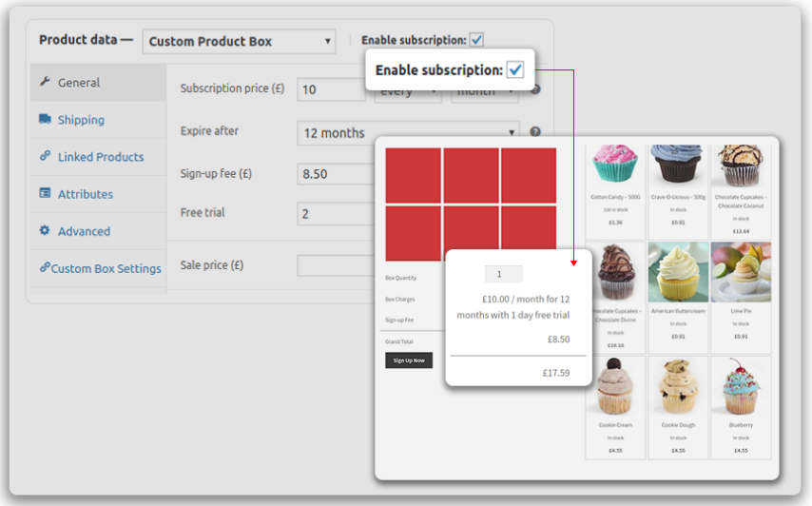Screen dimensions: 812x506
Task: Click the box quantity field showing 1
Action: 503,275
